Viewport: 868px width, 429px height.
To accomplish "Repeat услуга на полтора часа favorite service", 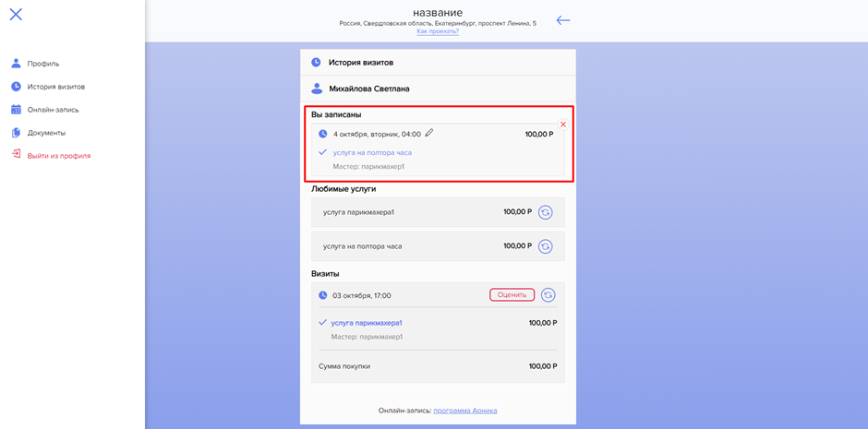I will pyautogui.click(x=546, y=246).
